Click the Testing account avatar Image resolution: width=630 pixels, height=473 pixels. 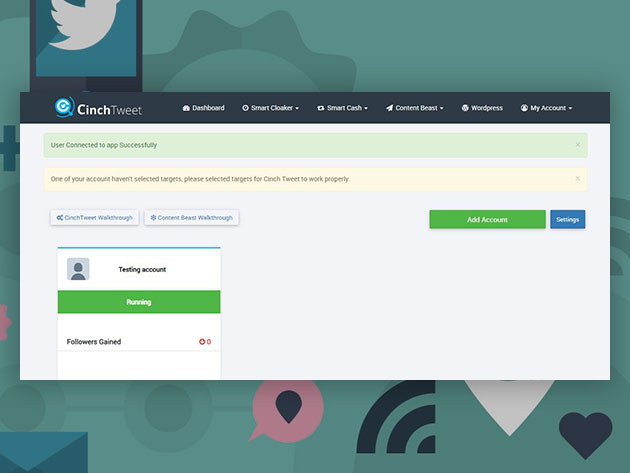(x=78, y=269)
